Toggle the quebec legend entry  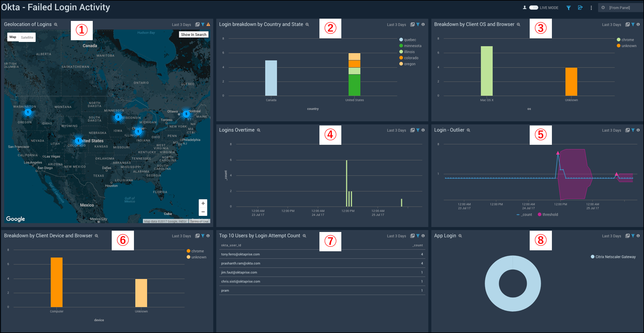pyautogui.click(x=408, y=40)
